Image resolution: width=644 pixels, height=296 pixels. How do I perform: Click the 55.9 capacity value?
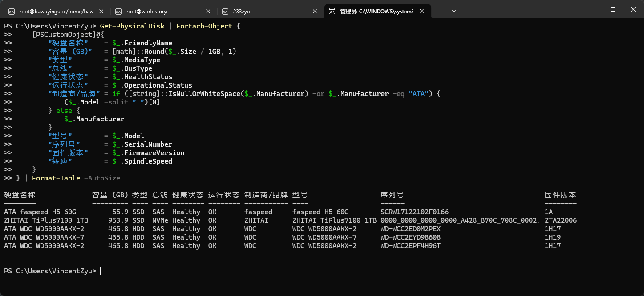pos(120,212)
